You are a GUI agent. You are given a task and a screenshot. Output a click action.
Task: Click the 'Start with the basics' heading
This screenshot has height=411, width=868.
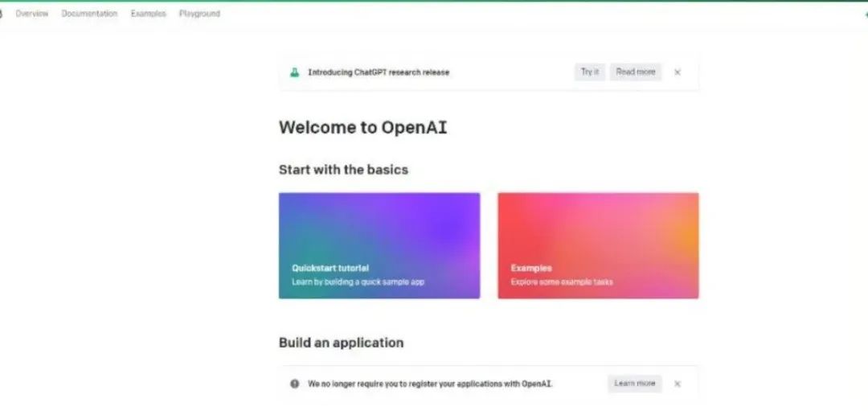[343, 170]
